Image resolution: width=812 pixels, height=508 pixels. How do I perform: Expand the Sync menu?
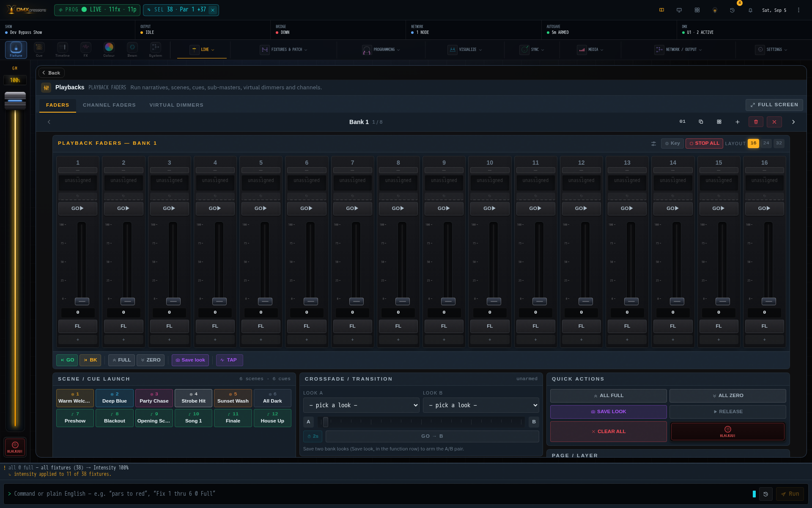(x=532, y=50)
